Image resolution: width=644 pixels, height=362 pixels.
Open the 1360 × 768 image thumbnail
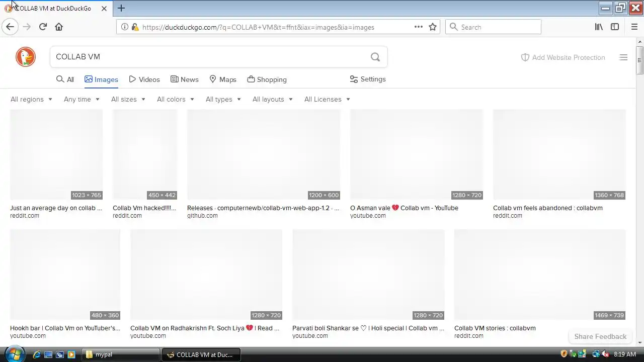click(559, 155)
